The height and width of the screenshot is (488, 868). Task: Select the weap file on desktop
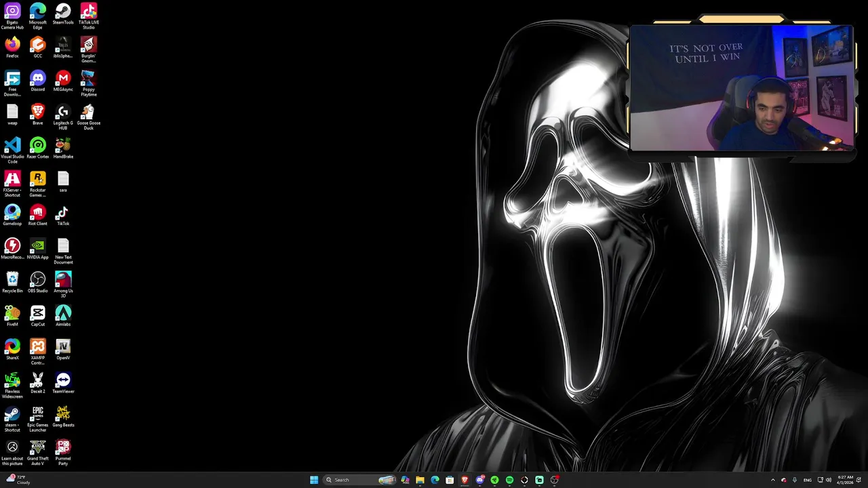(x=12, y=115)
